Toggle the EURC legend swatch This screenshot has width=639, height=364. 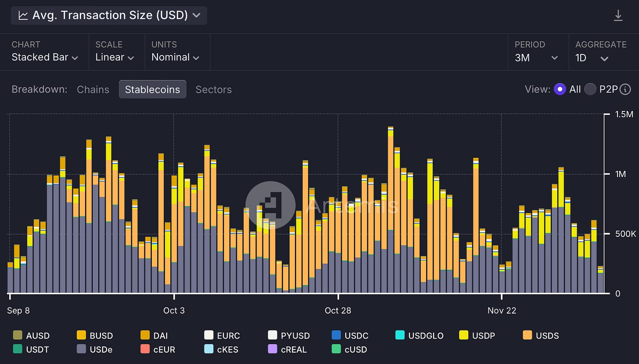pos(209,335)
